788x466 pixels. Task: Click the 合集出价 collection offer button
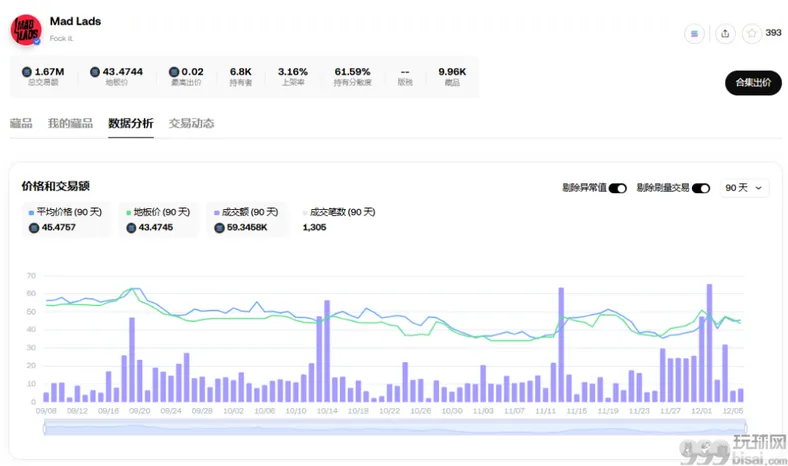(x=753, y=82)
